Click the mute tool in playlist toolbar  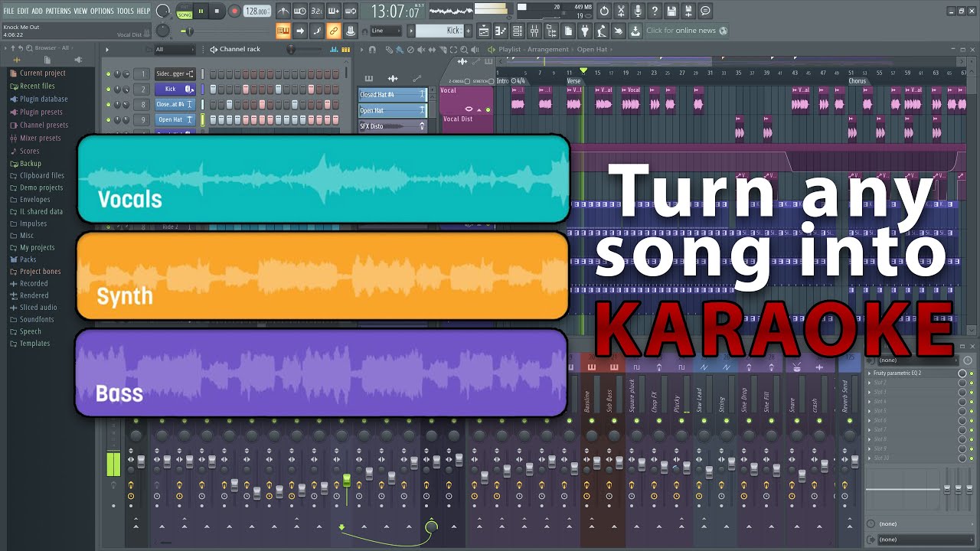coord(421,50)
